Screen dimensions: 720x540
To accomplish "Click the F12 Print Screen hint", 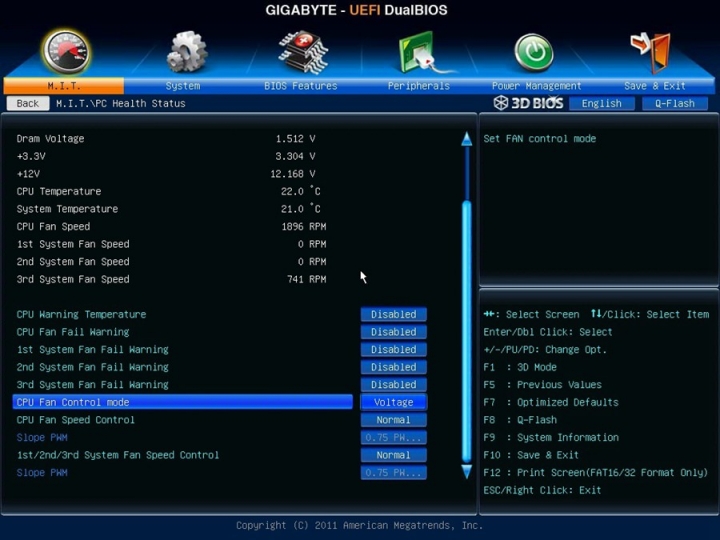I will coord(596,472).
